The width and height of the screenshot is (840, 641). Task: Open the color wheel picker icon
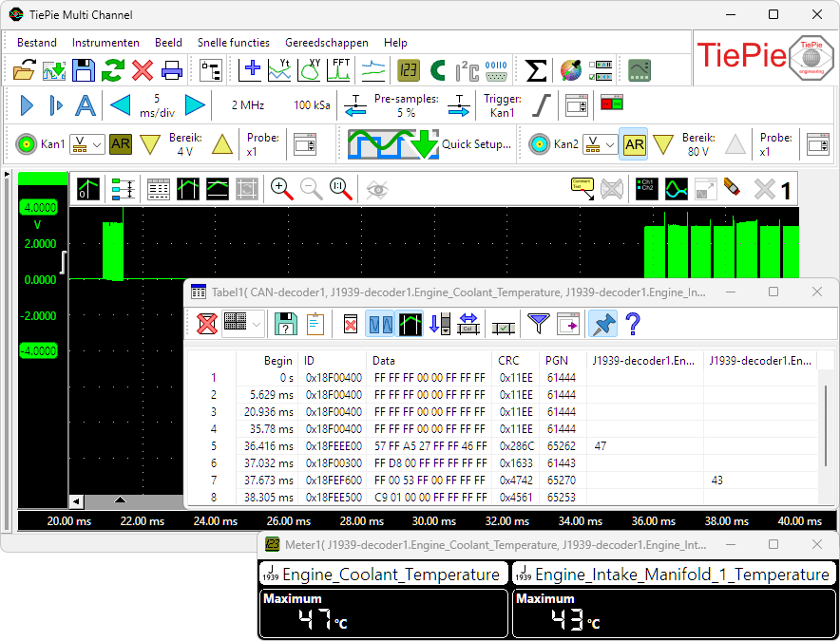coord(571,70)
